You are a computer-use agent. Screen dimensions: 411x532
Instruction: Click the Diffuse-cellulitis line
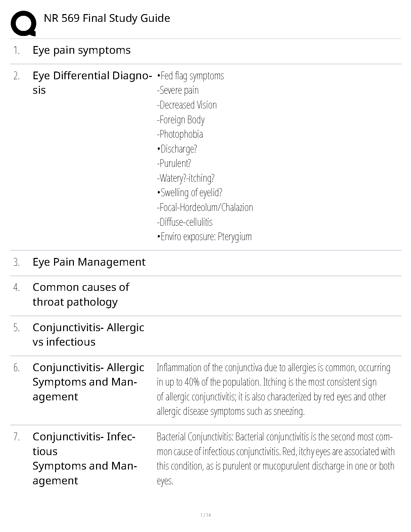(x=185, y=222)
